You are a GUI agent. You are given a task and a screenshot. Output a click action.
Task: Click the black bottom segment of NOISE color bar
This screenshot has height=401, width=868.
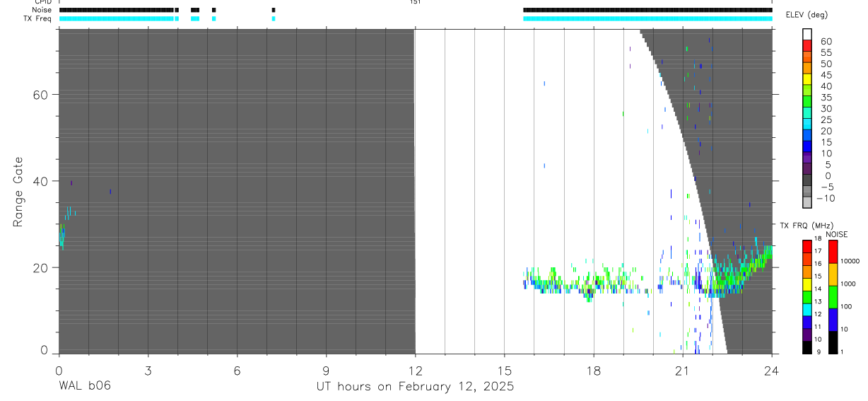pos(834,343)
